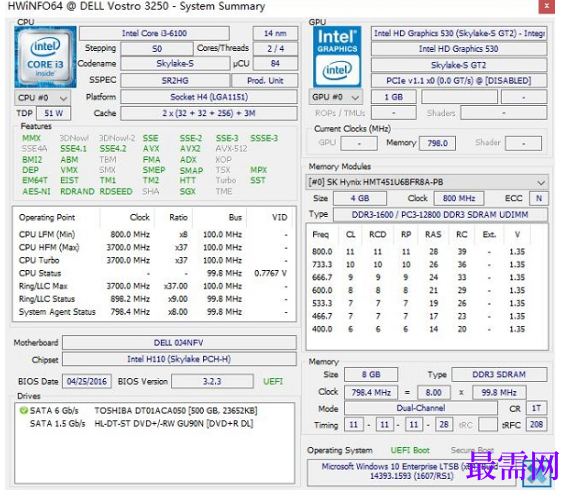The width and height of the screenshot is (578, 497).
Task: Select the TOSHIBA DT01ACA050 drive entry
Action: pyautogui.click(x=176, y=410)
